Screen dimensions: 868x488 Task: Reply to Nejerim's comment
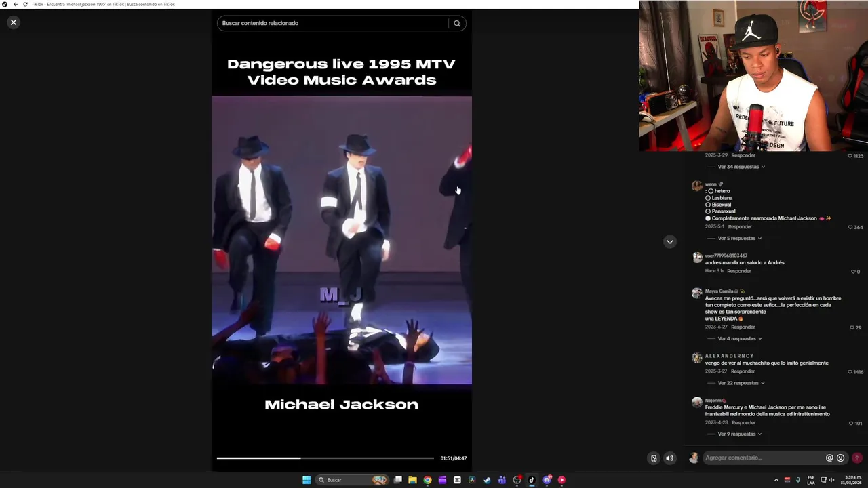pyautogui.click(x=744, y=423)
